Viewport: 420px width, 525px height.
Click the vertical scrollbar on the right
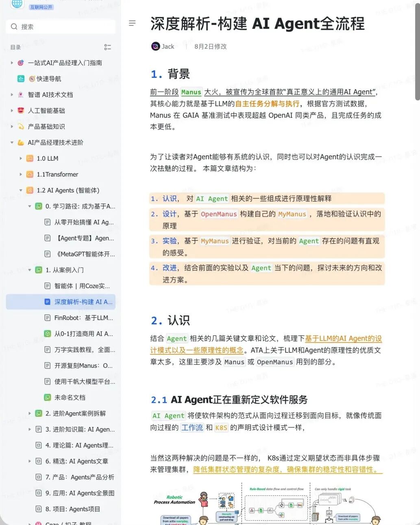[x=417, y=51]
